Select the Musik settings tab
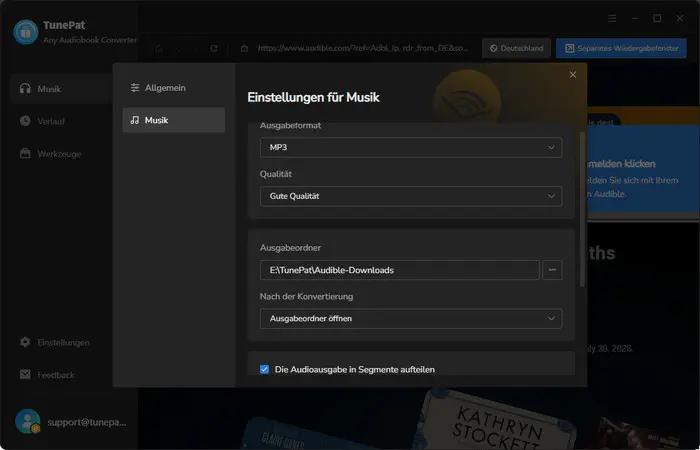Image resolution: width=700 pixels, height=450 pixels. point(174,120)
